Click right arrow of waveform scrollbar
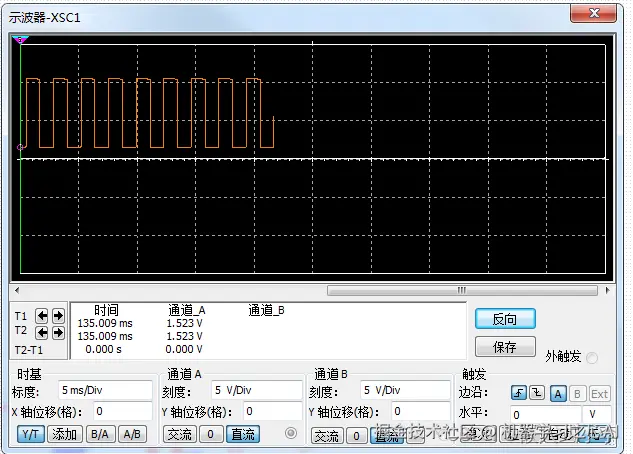This screenshot has width=633, height=454. click(608, 290)
